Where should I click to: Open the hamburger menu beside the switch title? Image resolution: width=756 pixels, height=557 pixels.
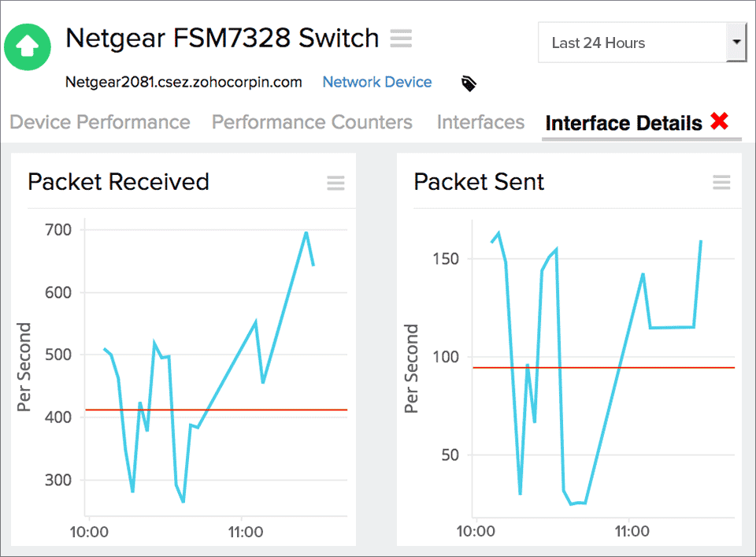[x=401, y=38]
